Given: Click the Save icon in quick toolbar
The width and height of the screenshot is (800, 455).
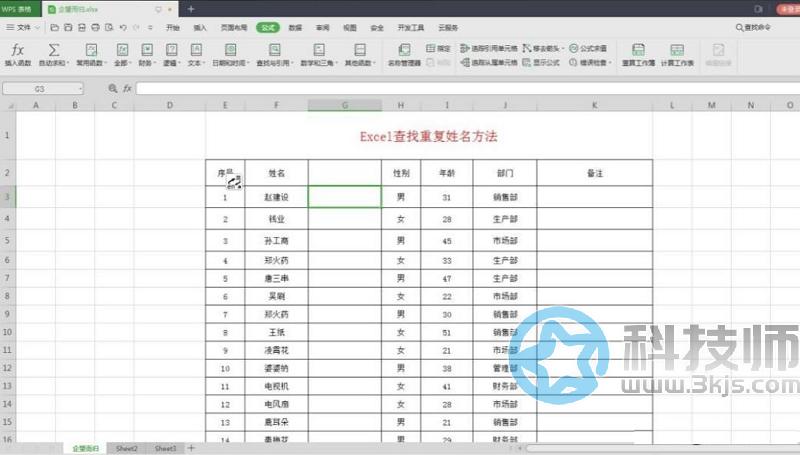Looking at the screenshot, I should tap(68, 28).
